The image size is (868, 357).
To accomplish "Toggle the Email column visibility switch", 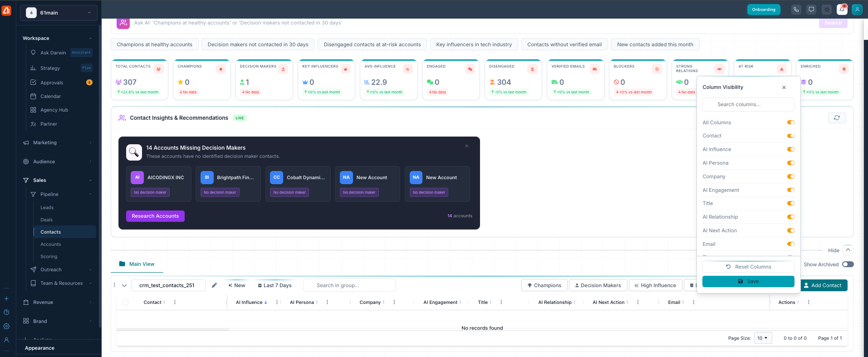I will coord(791,244).
